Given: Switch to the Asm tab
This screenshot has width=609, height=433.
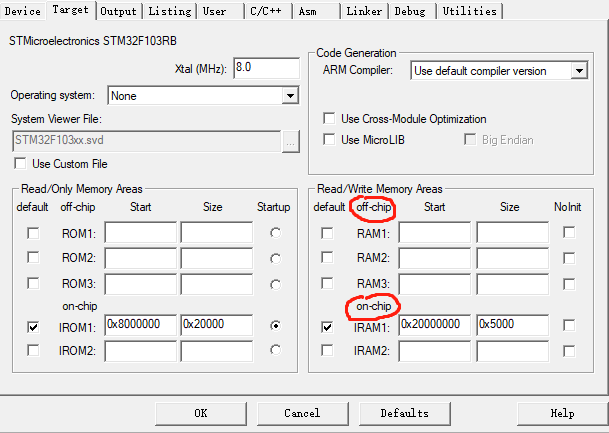Looking at the screenshot, I should click(317, 11).
